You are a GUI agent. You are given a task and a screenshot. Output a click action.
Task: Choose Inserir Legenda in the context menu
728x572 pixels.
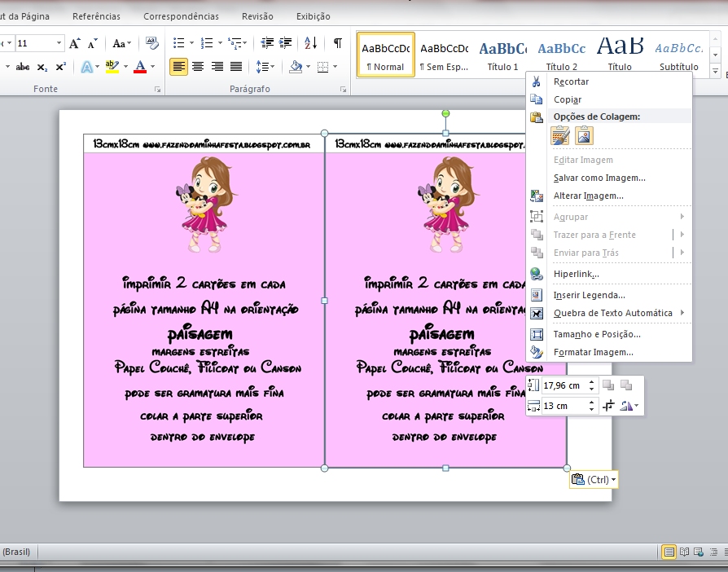click(608, 295)
